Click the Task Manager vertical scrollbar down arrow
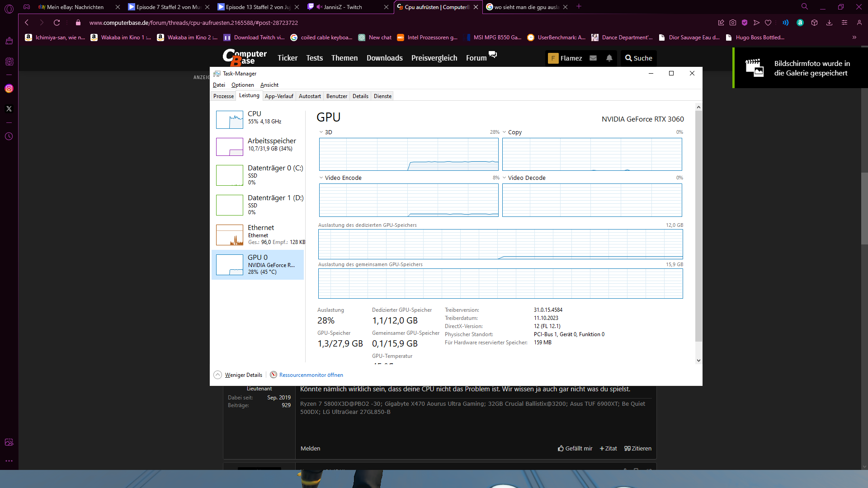The image size is (868, 488). coord(698,361)
